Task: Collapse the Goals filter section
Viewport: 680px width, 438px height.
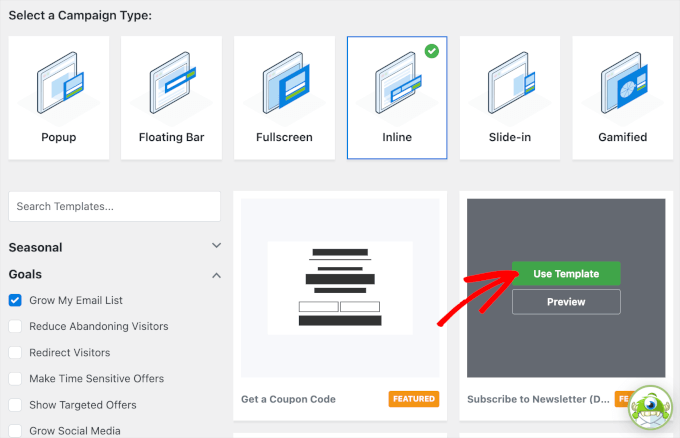Action: (x=216, y=275)
